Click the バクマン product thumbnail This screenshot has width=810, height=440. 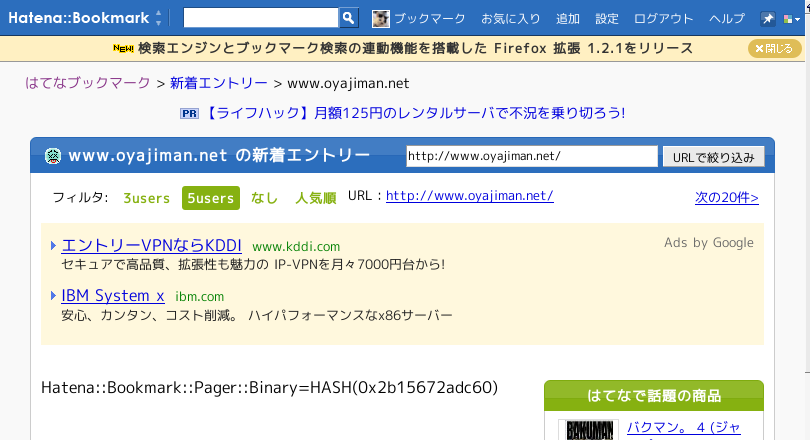pos(587,430)
